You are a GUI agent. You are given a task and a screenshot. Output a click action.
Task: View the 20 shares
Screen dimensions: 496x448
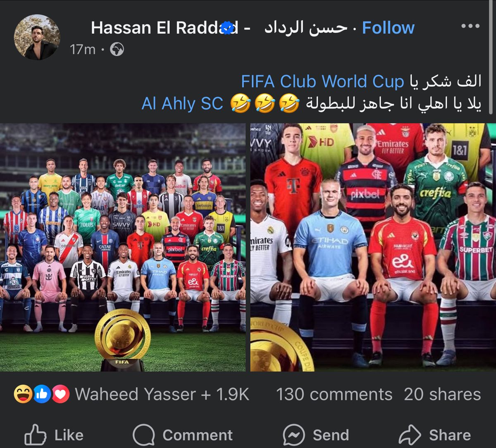(x=443, y=394)
